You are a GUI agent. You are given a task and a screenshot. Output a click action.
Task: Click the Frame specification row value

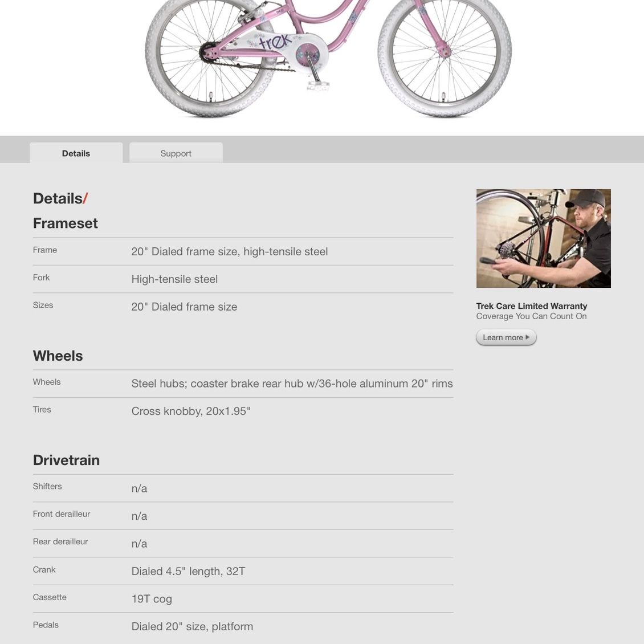click(x=230, y=251)
